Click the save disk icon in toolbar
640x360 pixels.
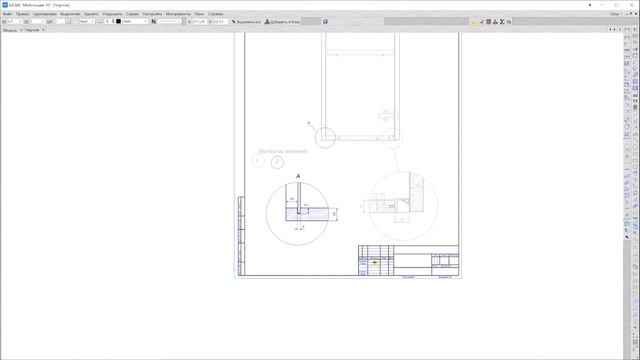click(325, 22)
